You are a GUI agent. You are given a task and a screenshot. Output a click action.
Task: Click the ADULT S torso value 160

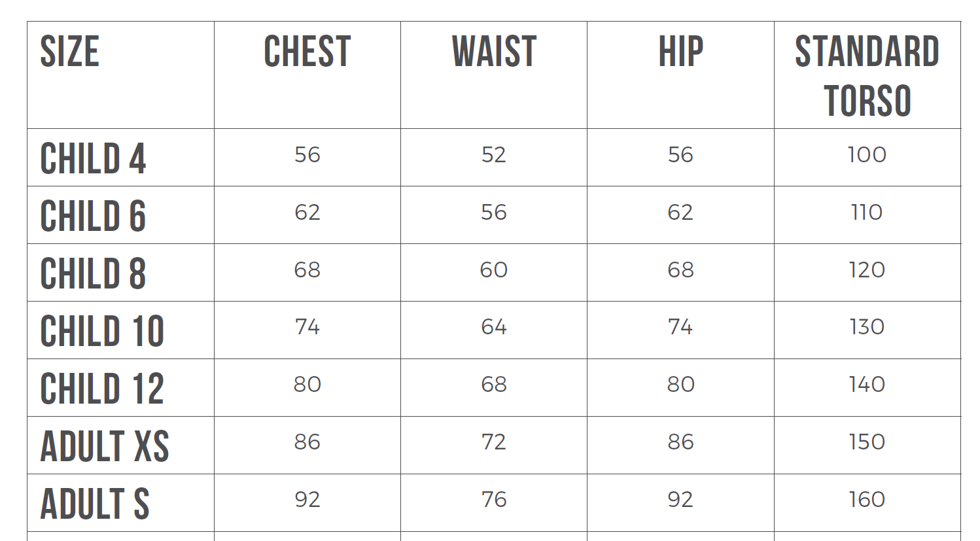[867, 500]
